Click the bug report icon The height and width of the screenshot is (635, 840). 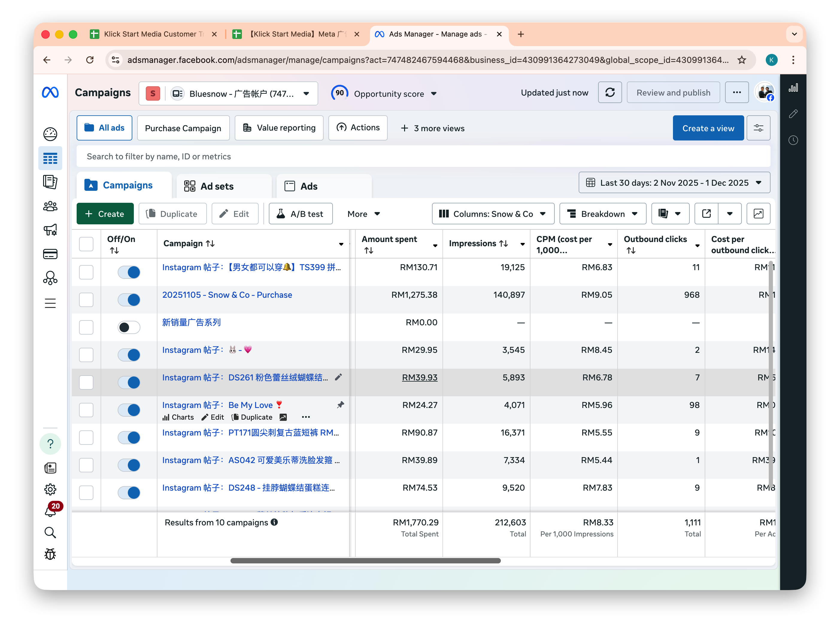coord(50,554)
